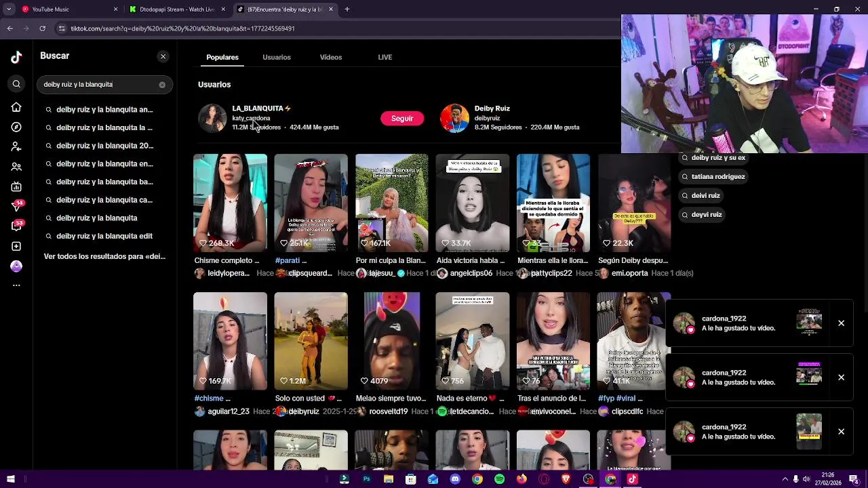Open video 'Solo con usted' with 1.2M likes

311,341
